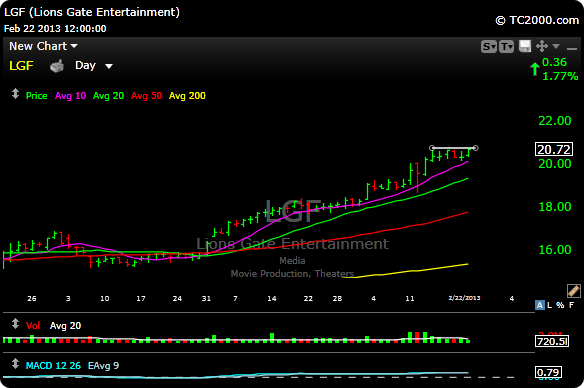Click the Vol indicator label
This screenshot has height=388, width=584.
[33, 325]
